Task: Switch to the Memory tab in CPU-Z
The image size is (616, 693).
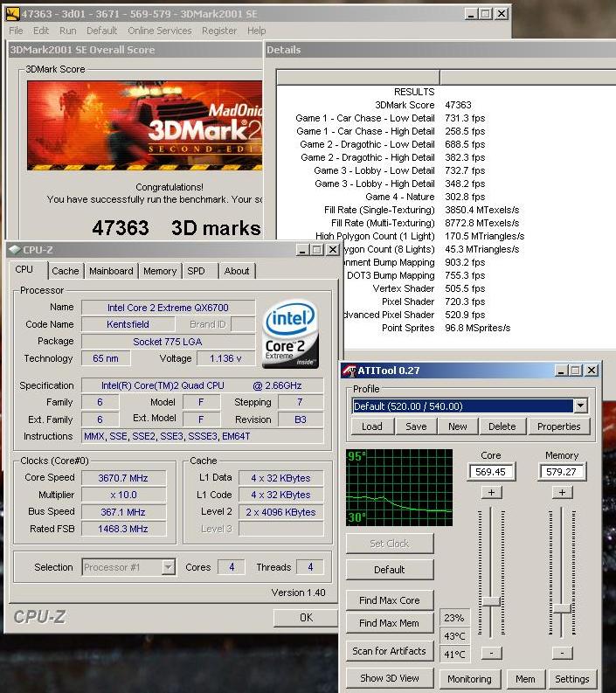Action: [160, 271]
